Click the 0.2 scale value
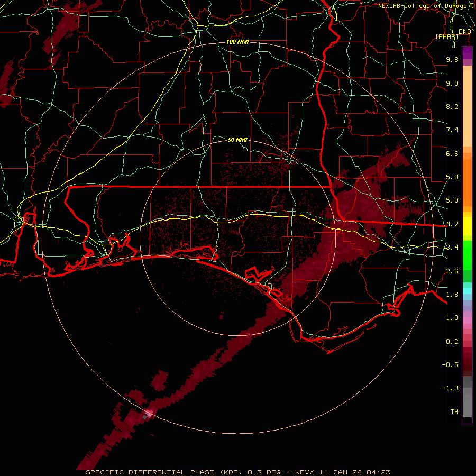Viewport: 476px width, 476px height. click(452, 342)
